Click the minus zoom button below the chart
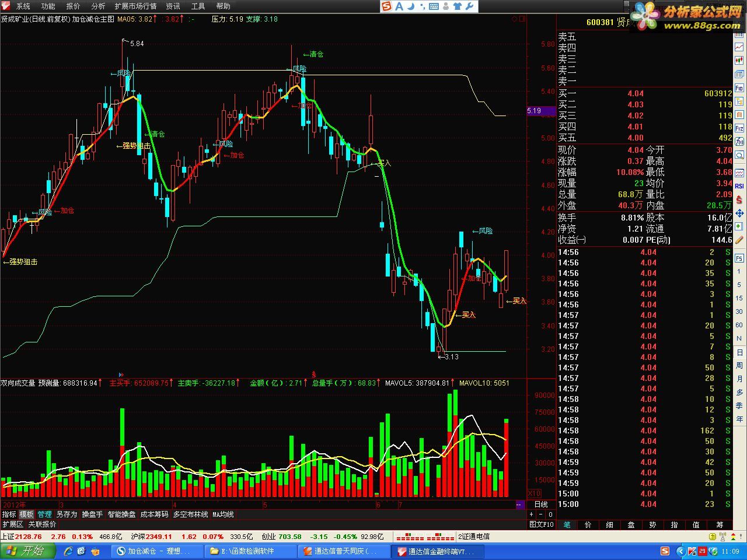This screenshot has width=747, height=560. (541, 514)
